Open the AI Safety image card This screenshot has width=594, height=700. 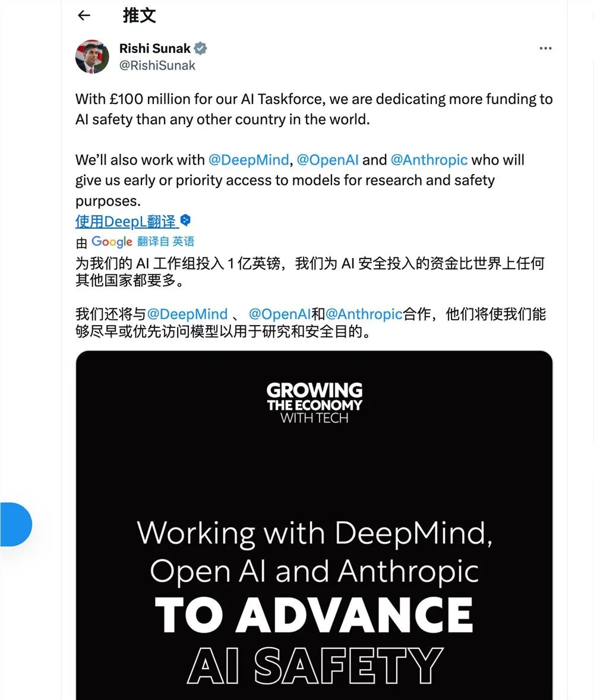click(314, 525)
